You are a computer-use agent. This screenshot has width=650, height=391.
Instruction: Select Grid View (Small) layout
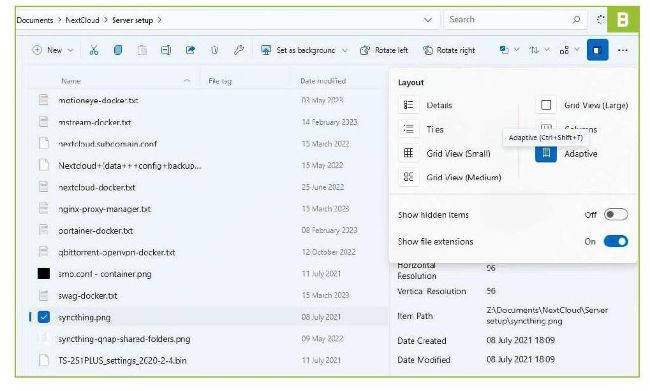click(444, 153)
